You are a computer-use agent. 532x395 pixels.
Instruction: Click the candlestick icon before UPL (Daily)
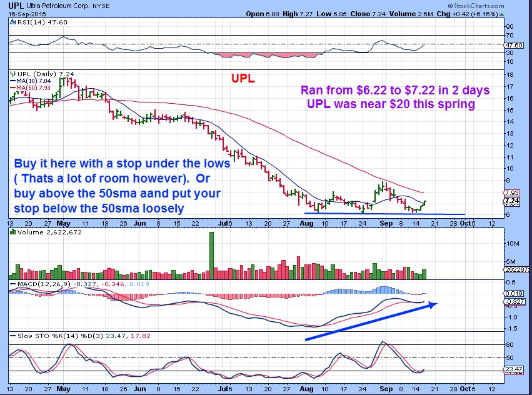(x=13, y=74)
